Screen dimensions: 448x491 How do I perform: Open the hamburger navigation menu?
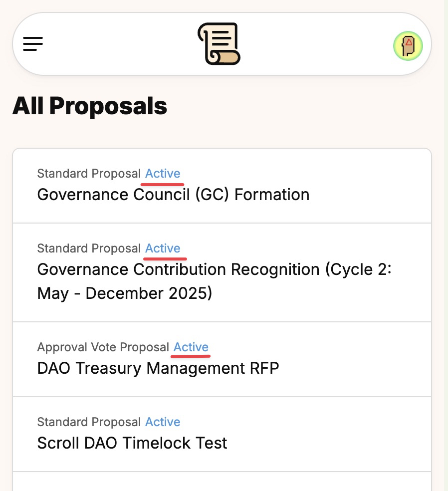[33, 44]
